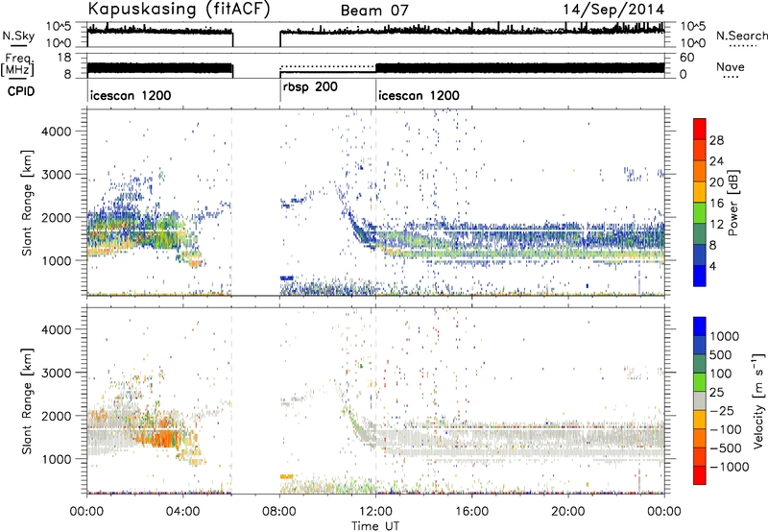Click the red swatch of Power colorbar
Viewport: 768px width, 532px height.
tap(700, 130)
